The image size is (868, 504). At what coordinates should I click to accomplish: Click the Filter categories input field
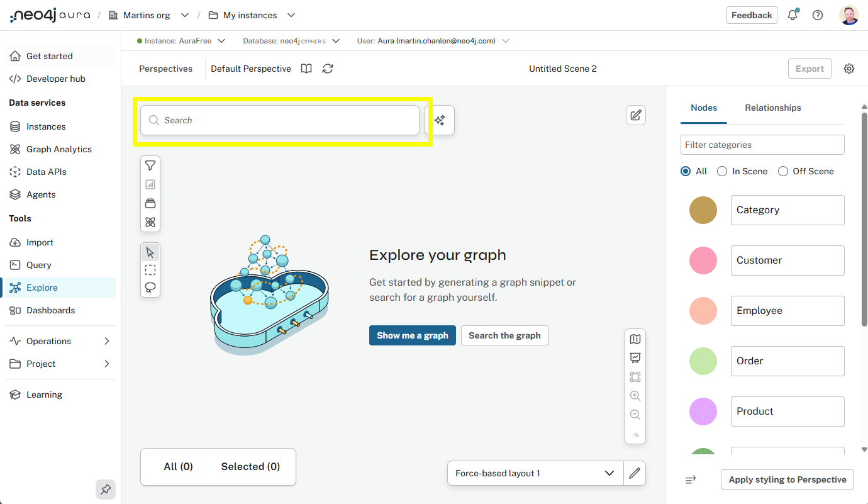coord(762,145)
